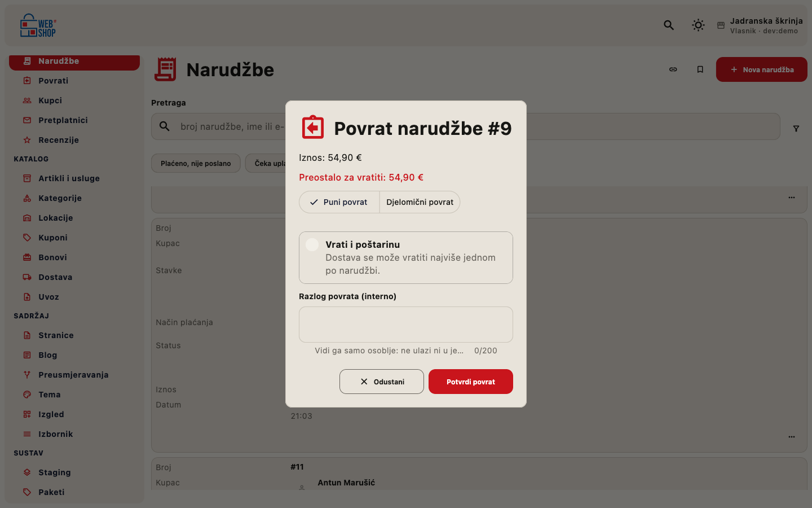Open the Jadranska škrinja account menu
812x508 pixels.
click(x=760, y=25)
